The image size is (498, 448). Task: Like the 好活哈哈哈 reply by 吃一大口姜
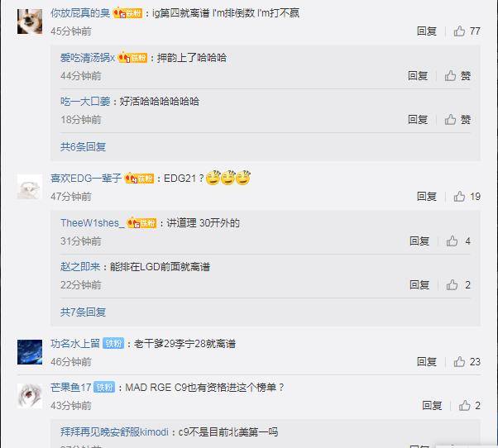pos(457,120)
